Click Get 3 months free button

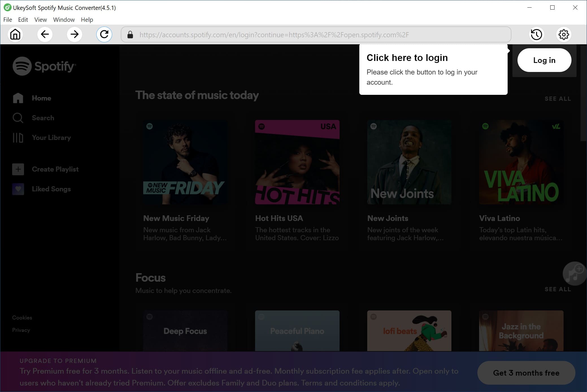(x=526, y=373)
